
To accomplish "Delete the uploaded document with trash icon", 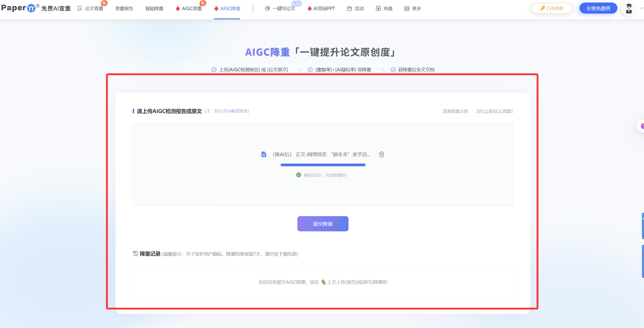I will click(x=381, y=154).
